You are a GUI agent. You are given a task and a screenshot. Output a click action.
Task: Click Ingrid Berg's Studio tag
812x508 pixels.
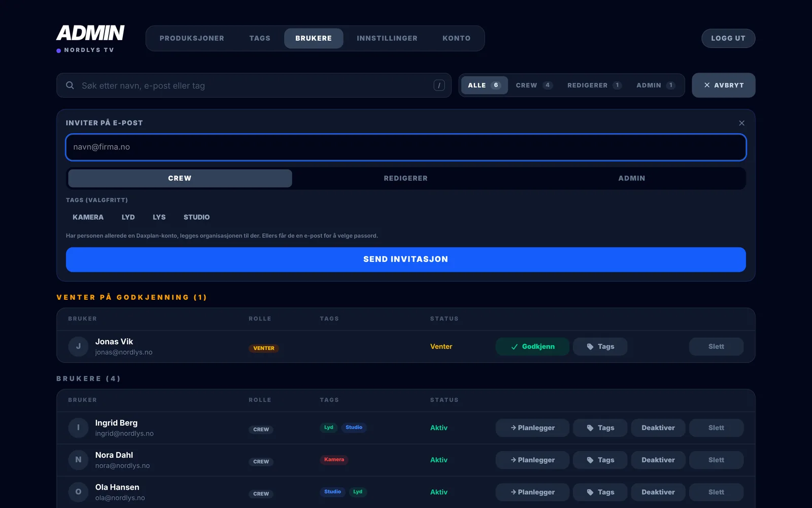coord(354,427)
